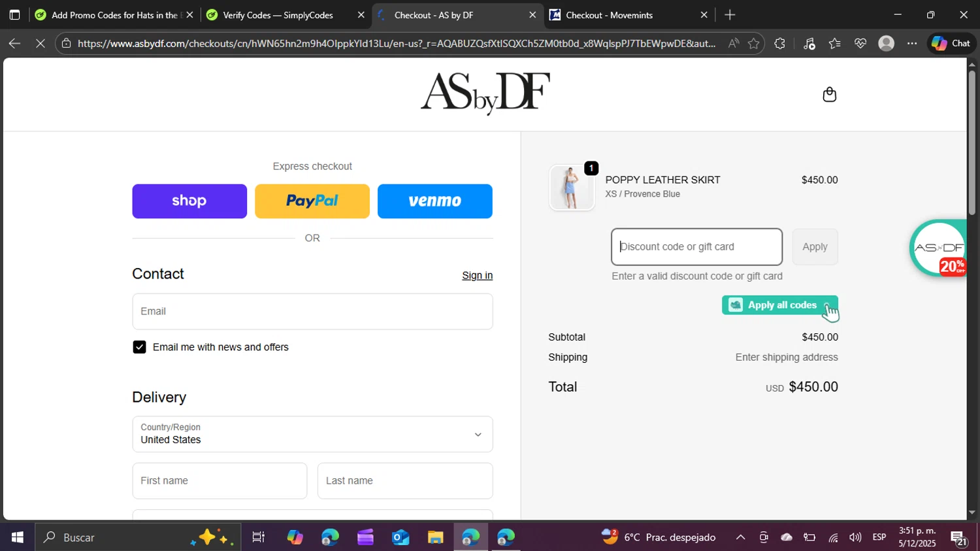Screen dimensions: 980x551
Task: Open File Explorer from taskbar
Action: (436, 537)
